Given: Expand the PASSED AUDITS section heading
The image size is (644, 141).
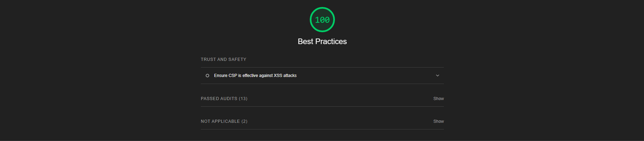Looking at the screenshot, I should (224, 99).
